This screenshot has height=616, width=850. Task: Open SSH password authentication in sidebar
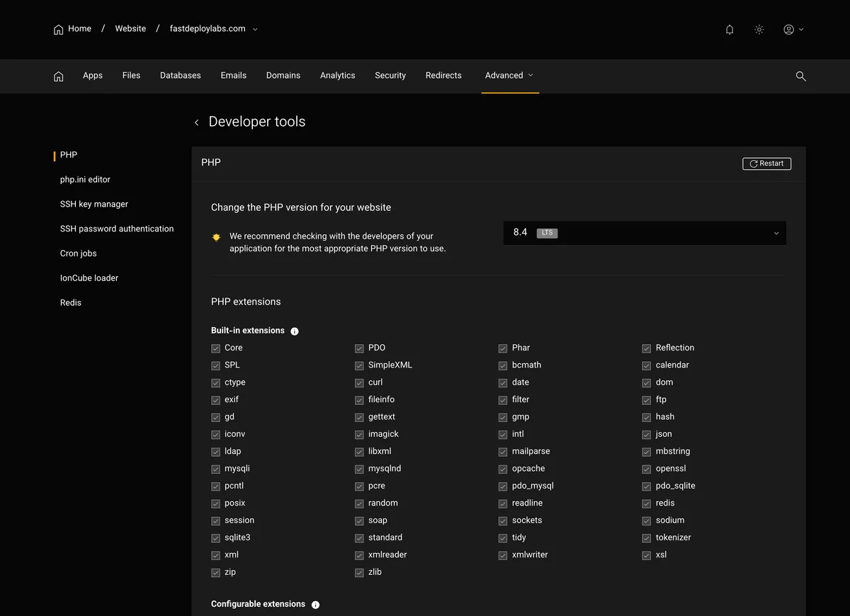(x=117, y=229)
